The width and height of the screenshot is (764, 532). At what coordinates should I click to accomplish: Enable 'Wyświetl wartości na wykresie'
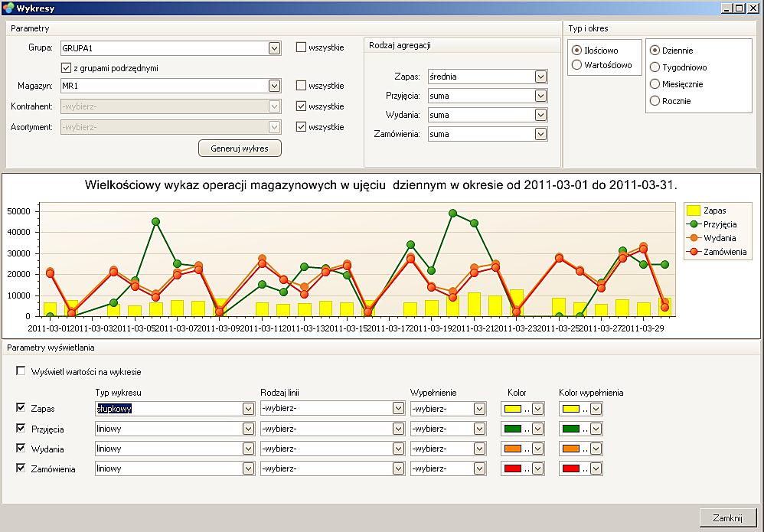[21, 370]
